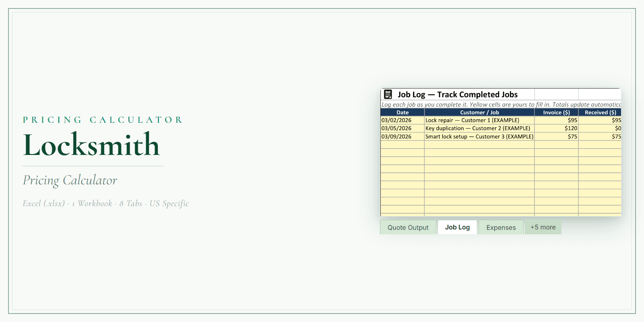Click the Job Log — Track Completed Jobs title
The width and height of the screenshot is (644, 322).
coord(458,95)
